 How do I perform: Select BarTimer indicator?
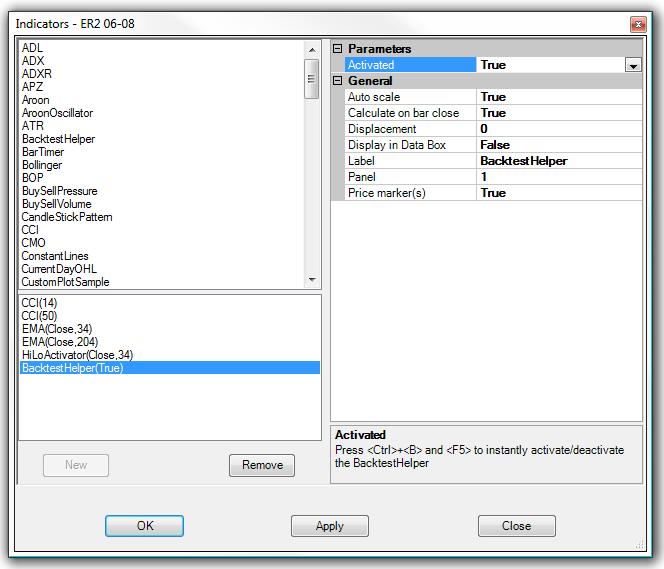coord(43,152)
